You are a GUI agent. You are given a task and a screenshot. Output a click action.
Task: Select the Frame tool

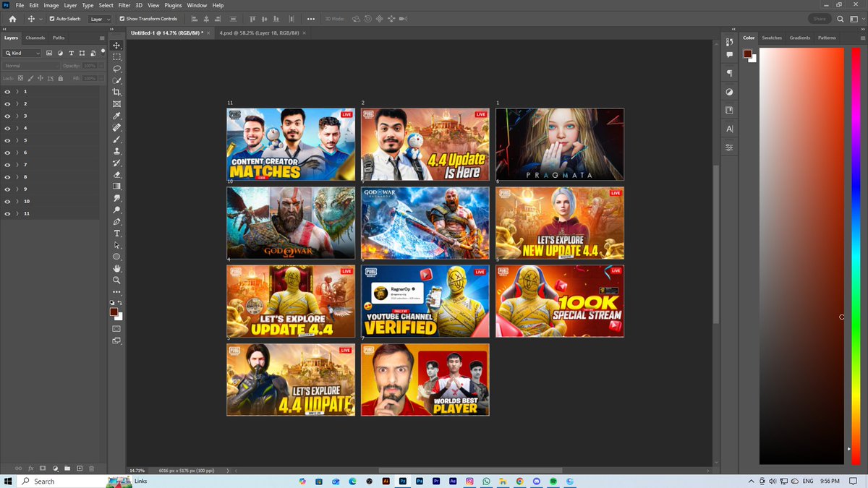(117, 104)
